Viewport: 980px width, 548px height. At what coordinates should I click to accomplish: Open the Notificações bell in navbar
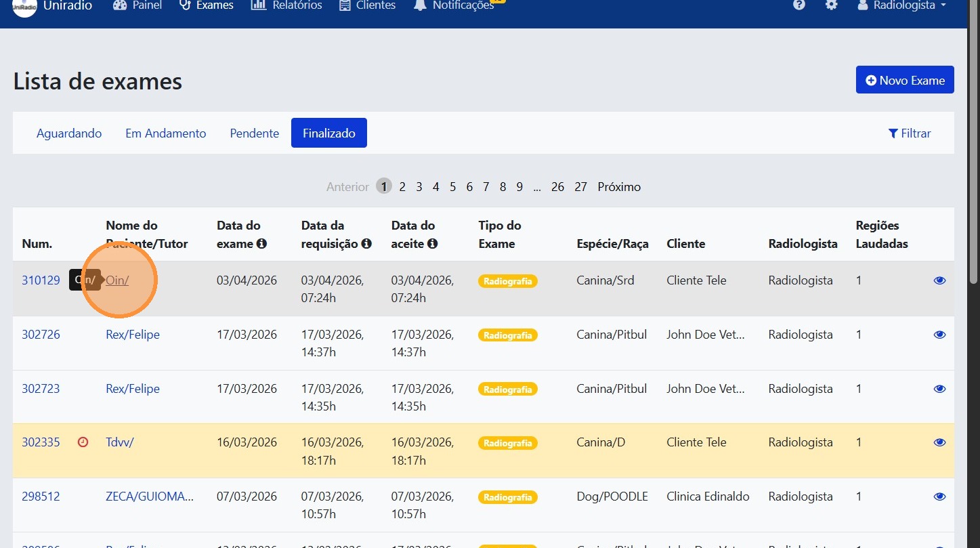pyautogui.click(x=420, y=6)
